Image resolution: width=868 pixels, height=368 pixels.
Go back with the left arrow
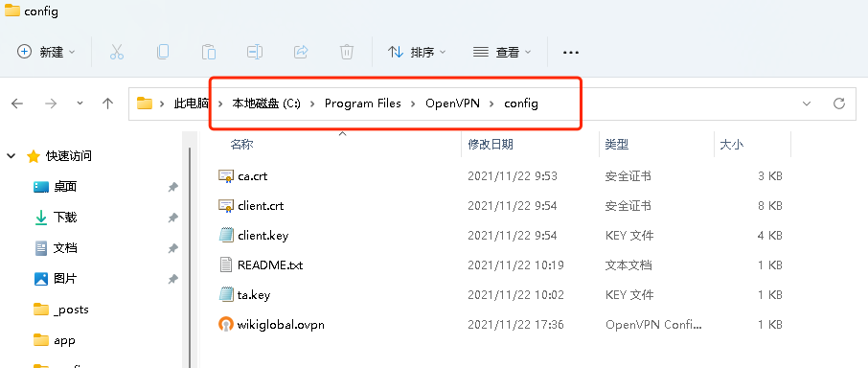[x=17, y=103]
